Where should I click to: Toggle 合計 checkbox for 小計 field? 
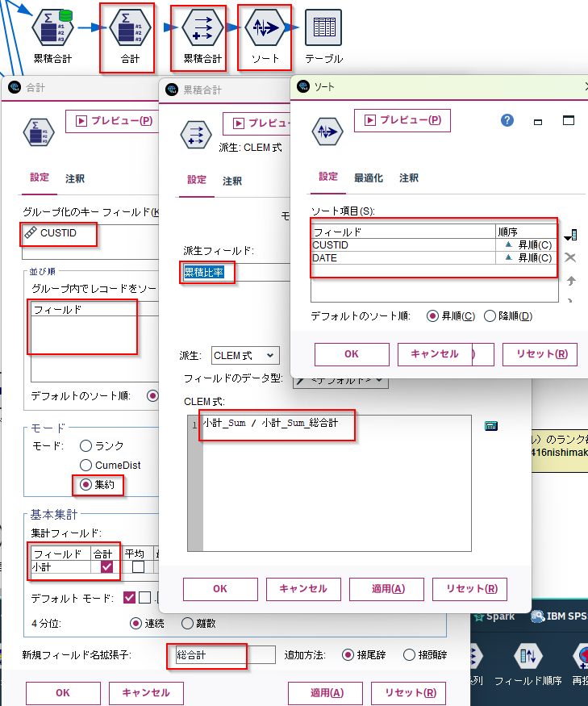(106, 566)
